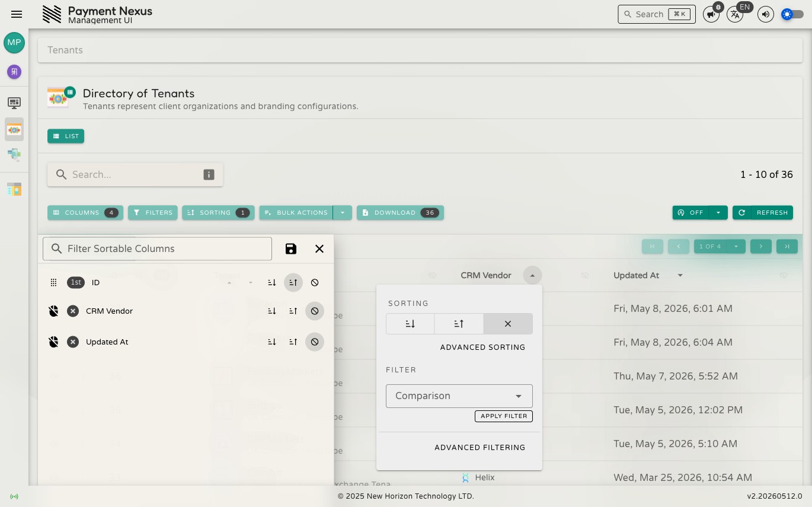Viewport: 812px width, 507px height.
Task: Click the X badge beside CRM Vendor
Action: [73, 311]
